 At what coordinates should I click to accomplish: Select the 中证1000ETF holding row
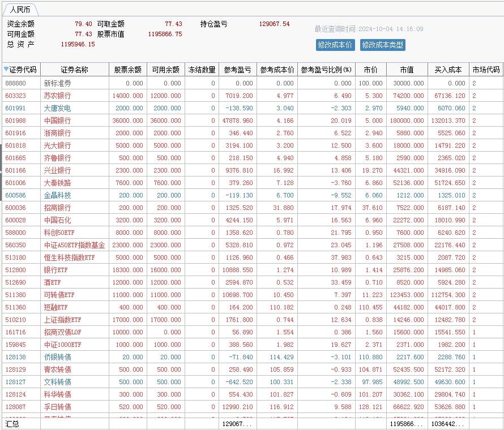coord(252,345)
